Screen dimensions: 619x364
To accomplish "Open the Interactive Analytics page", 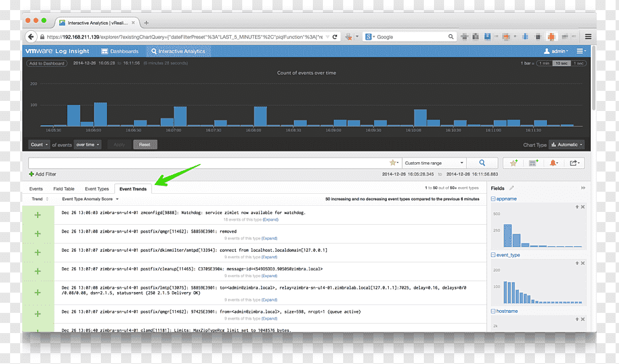I will pos(178,51).
